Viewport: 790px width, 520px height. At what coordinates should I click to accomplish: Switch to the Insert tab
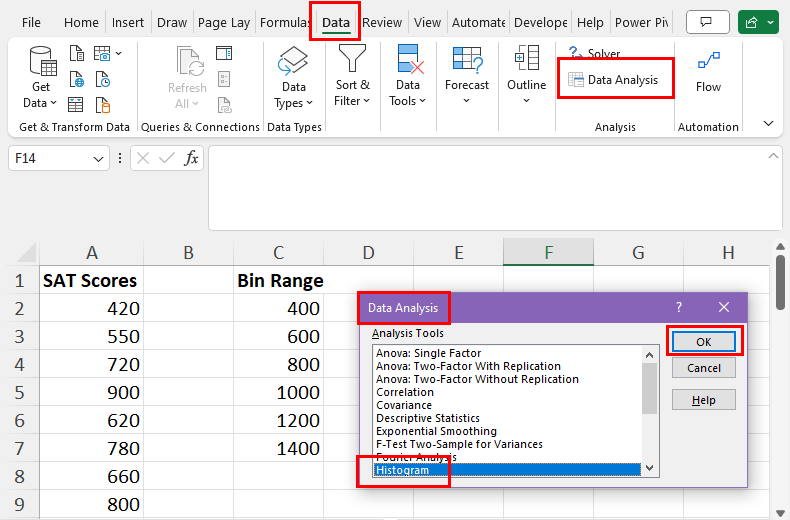point(127,23)
